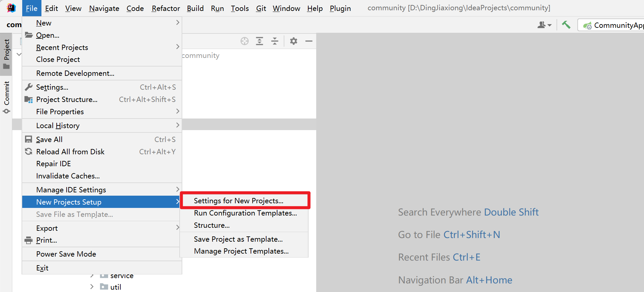Open the Git menu
The image size is (644, 292).
point(261,8)
